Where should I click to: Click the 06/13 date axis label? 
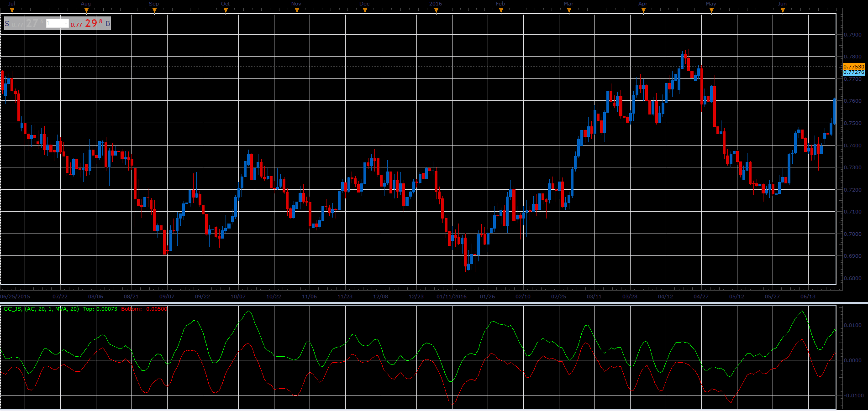tap(808, 297)
